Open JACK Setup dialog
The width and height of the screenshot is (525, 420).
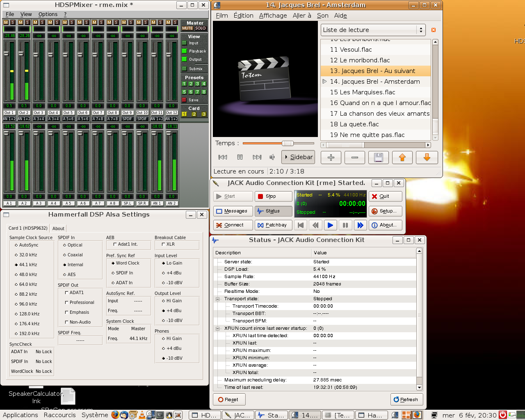click(386, 211)
